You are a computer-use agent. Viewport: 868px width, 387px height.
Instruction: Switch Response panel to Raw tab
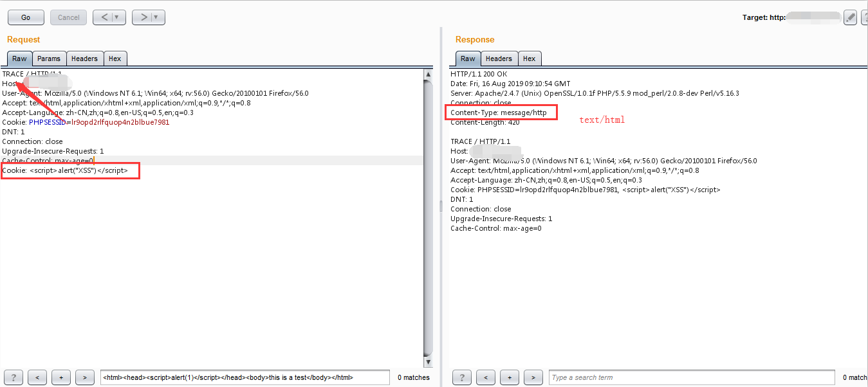tap(468, 59)
